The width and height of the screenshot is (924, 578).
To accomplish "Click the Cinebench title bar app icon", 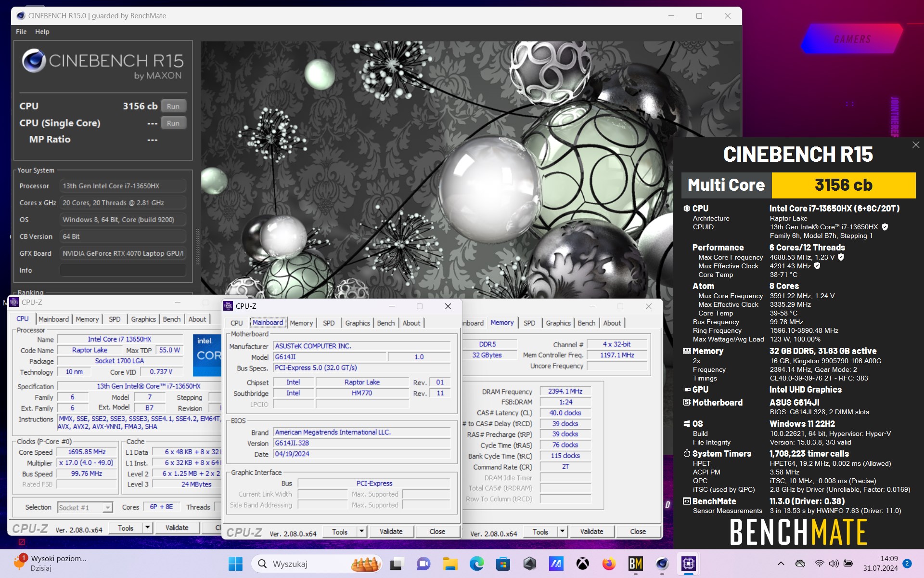I will point(20,15).
